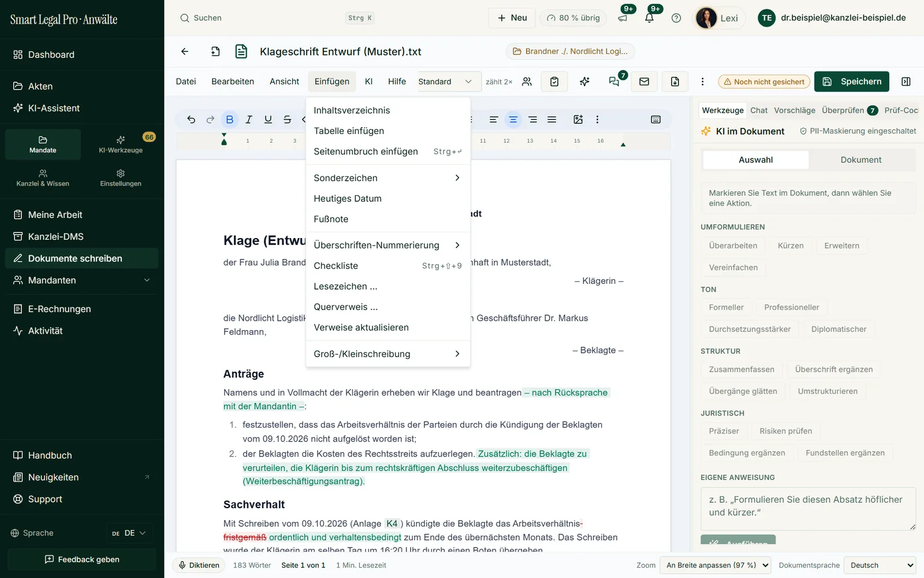Select Tabelle einfügen menu entry
924x578 pixels.
point(388,131)
